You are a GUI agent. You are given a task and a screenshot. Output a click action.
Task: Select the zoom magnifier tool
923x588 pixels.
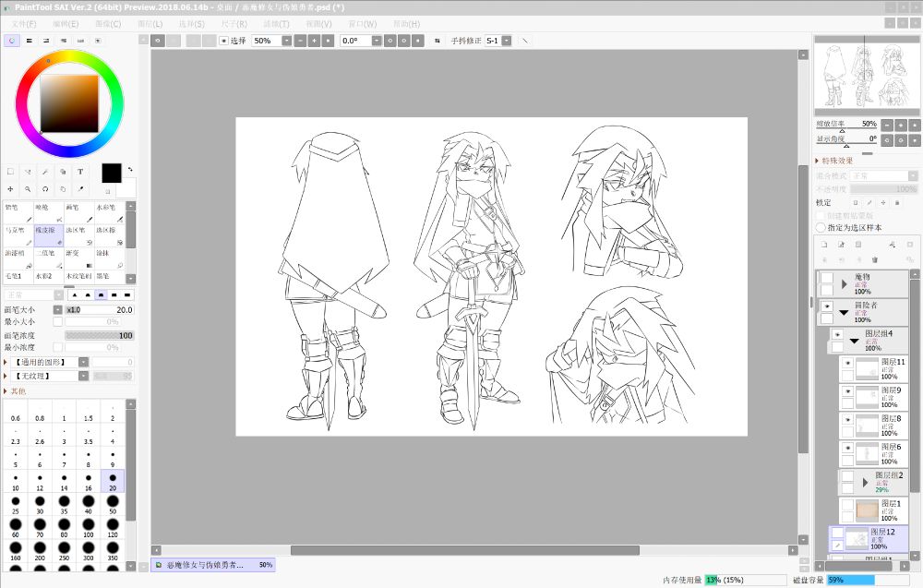coord(28,188)
